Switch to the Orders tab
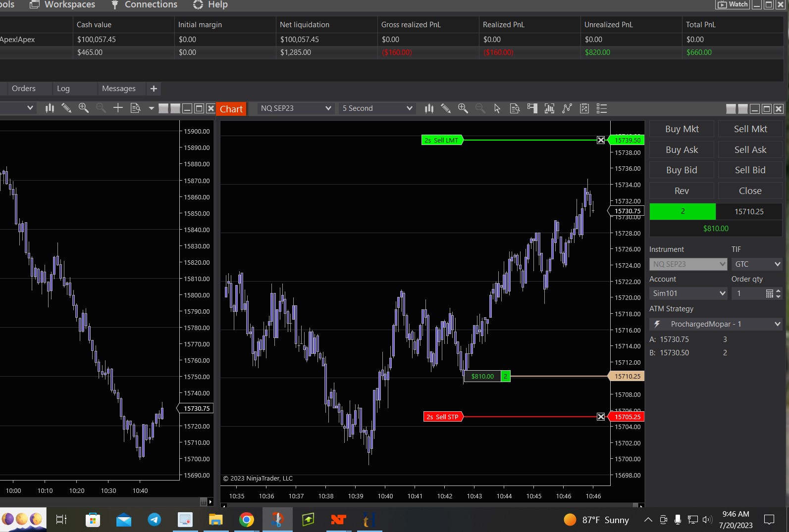 (x=24, y=89)
